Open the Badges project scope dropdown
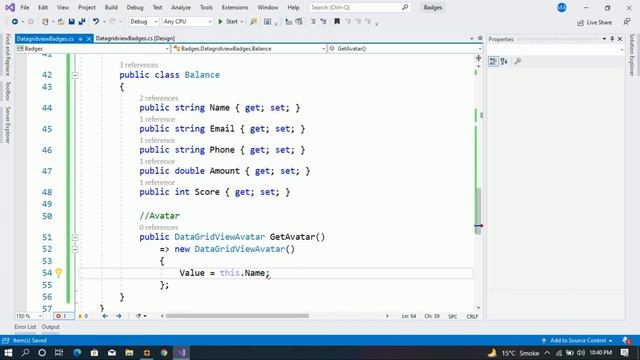640x360 pixels. [x=93, y=49]
